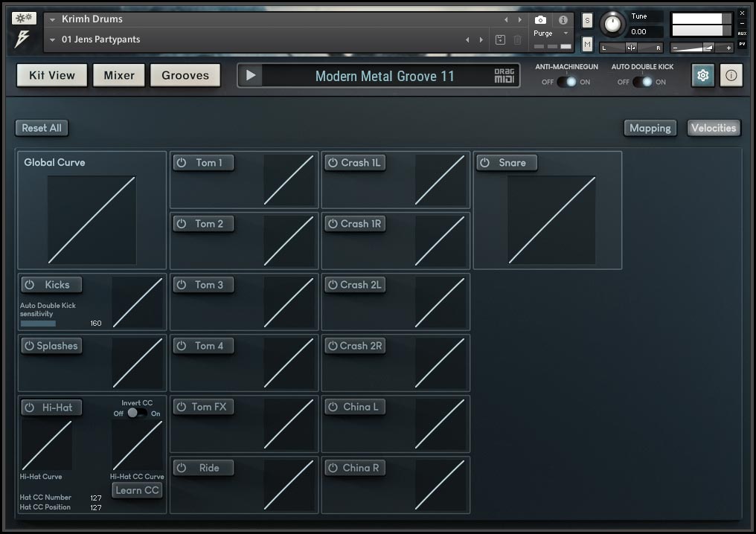The image size is (756, 534).
Task: Go to previous instrument arrow
Action: click(x=506, y=20)
